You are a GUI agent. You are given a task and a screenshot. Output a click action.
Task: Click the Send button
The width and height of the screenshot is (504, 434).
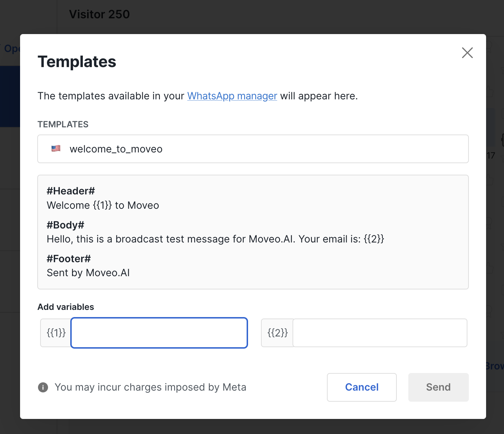coord(438,387)
